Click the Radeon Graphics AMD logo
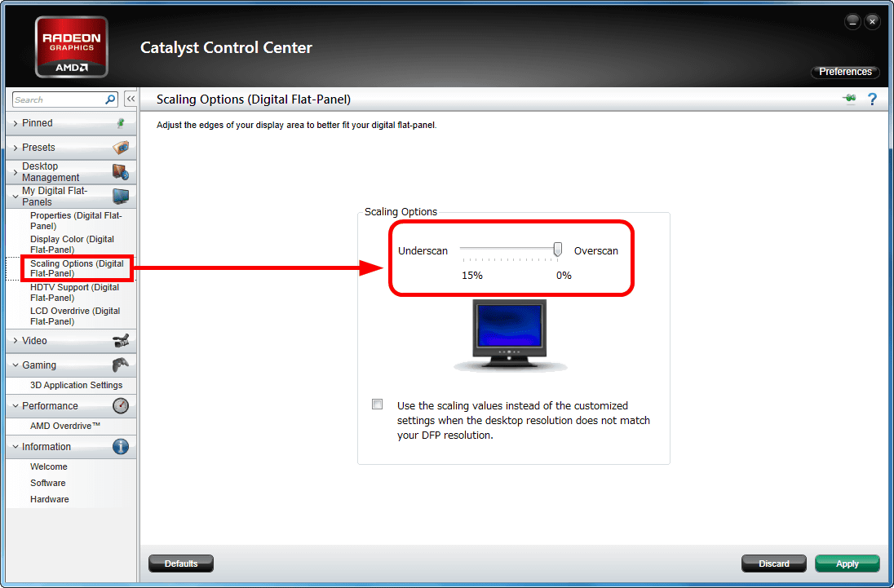The width and height of the screenshot is (894, 588). click(71, 46)
